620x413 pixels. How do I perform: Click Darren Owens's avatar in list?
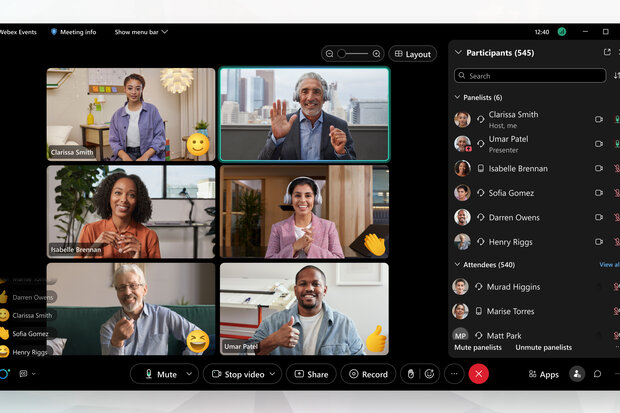tap(462, 217)
